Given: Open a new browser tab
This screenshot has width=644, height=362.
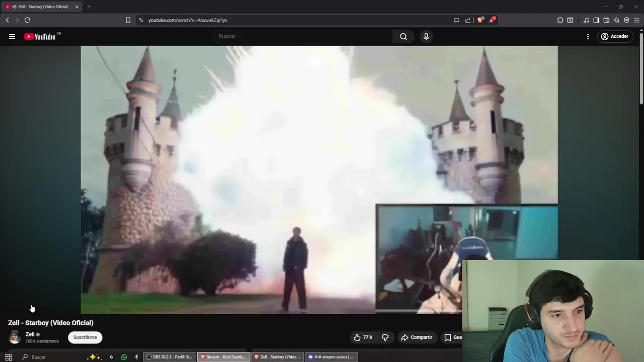Looking at the screenshot, I should click(x=89, y=7).
